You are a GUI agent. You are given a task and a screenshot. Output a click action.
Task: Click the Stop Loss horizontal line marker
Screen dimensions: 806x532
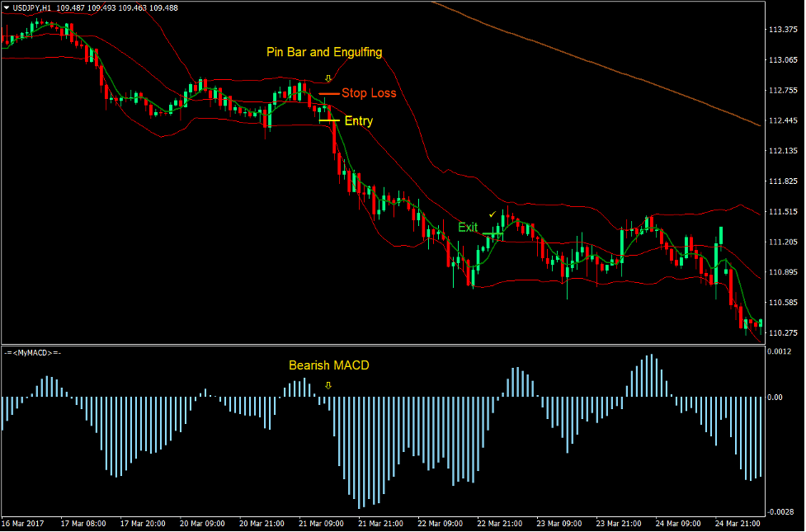point(328,93)
